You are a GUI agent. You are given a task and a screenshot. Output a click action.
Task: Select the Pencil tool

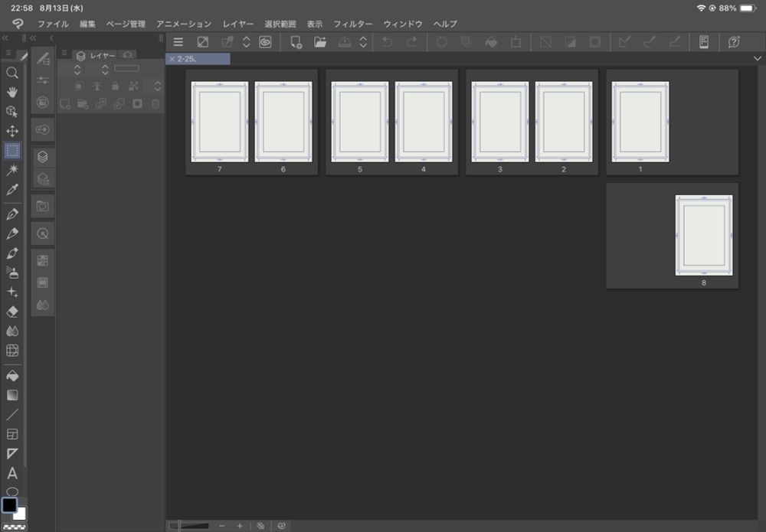(12, 233)
